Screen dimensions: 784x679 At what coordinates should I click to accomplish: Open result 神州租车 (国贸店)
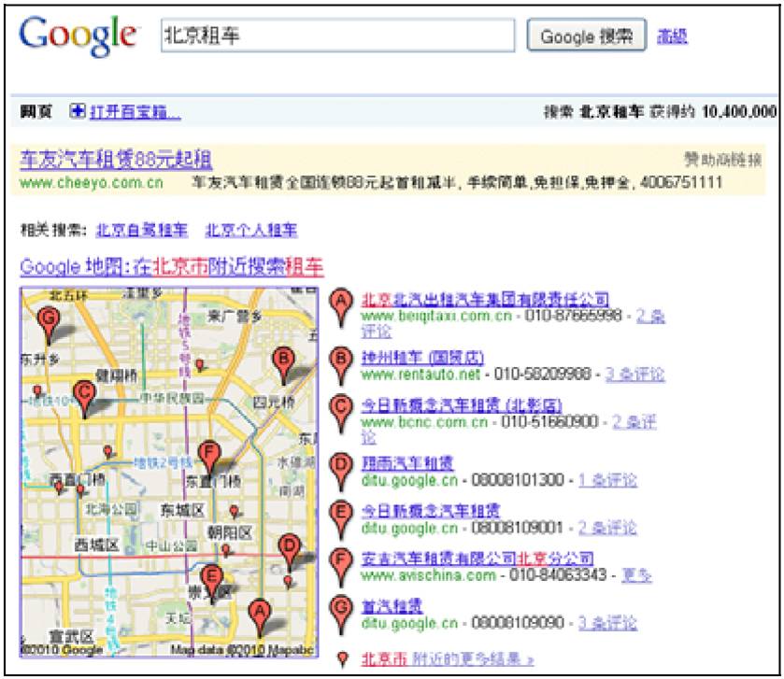[422, 358]
